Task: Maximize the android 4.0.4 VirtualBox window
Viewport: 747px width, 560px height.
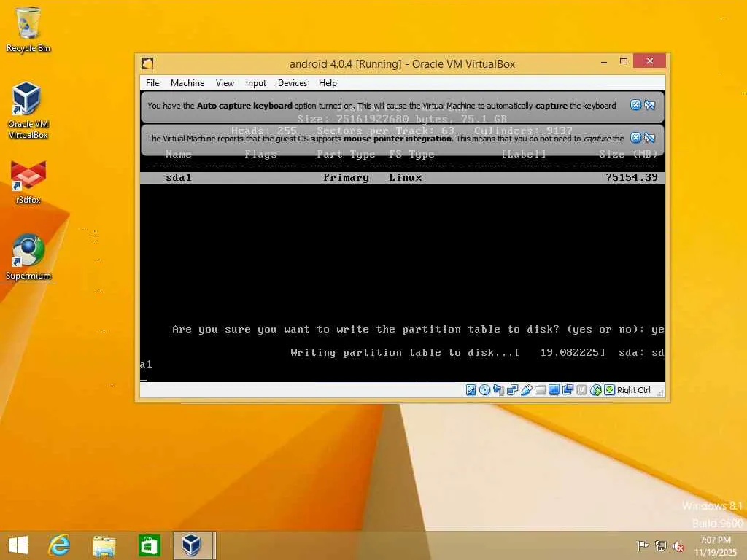Action: tap(623, 61)
